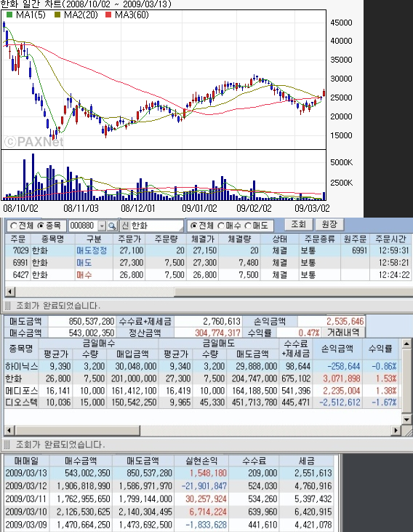This screenshot has width=413, height=532.
Task: Click 한화 profit value 3,071,898
Action: click(x=341, y=378)
